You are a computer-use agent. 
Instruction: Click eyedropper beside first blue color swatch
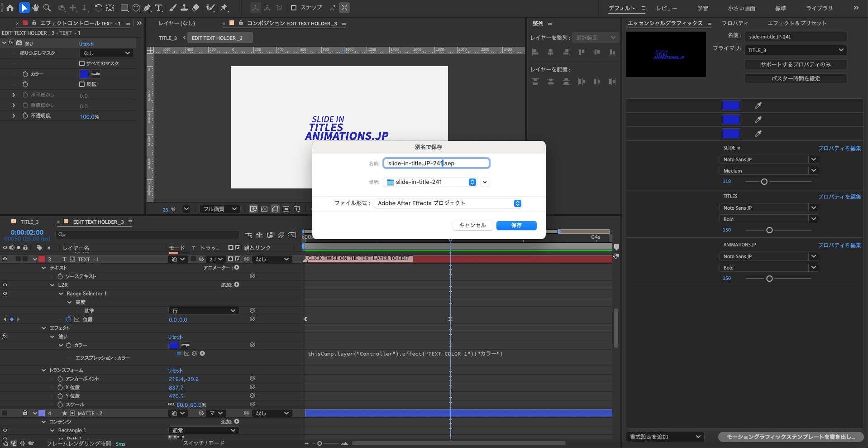(x=758, y=106)
